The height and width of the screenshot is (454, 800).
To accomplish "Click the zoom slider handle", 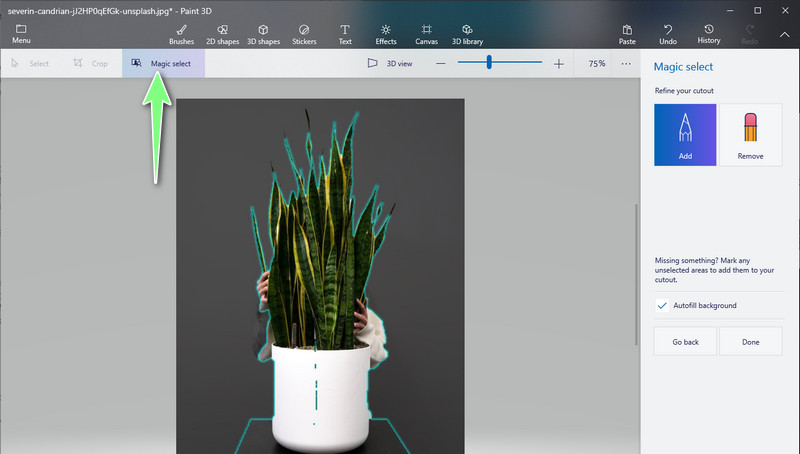I will 489,63.
